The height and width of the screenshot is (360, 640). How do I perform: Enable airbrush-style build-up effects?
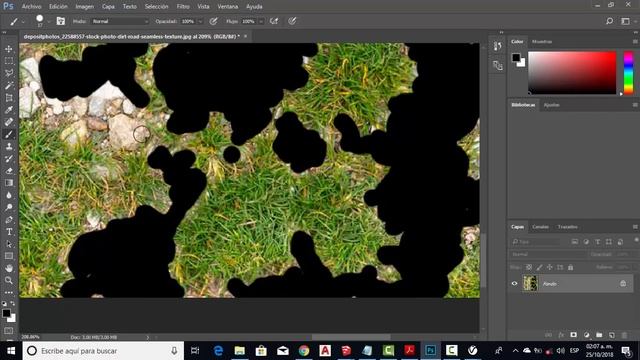click(x=274, y=21)
